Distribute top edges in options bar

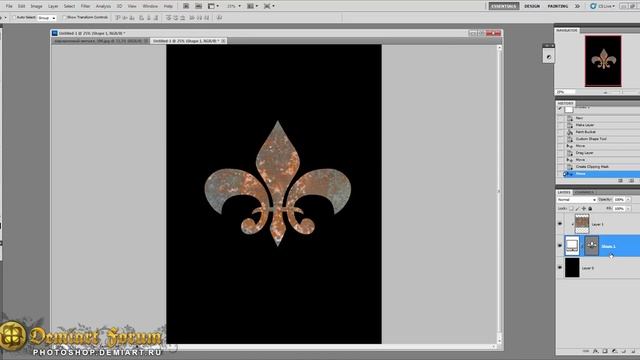tap(168, 18)
